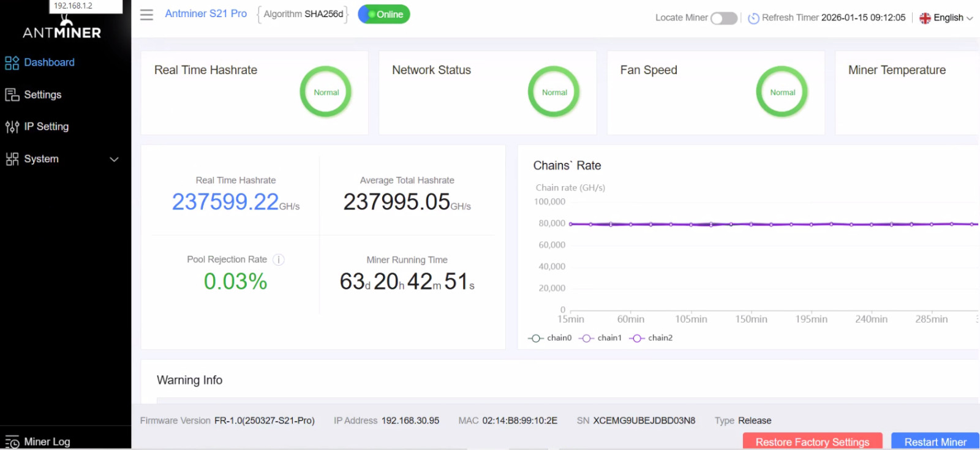Click Network Status Normal indicator
The height and width of the screenshot is (450, 980).
[554, 92]
